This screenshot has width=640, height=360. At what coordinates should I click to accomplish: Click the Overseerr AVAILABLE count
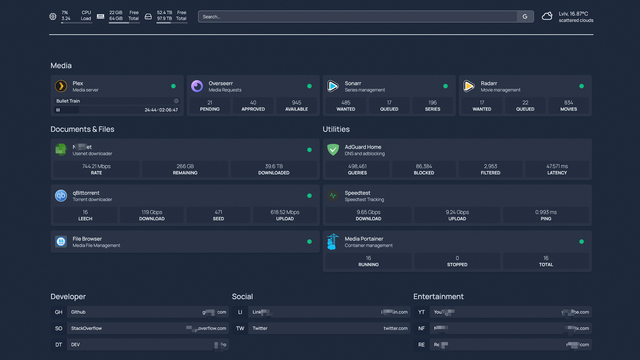tap(296, 106)
